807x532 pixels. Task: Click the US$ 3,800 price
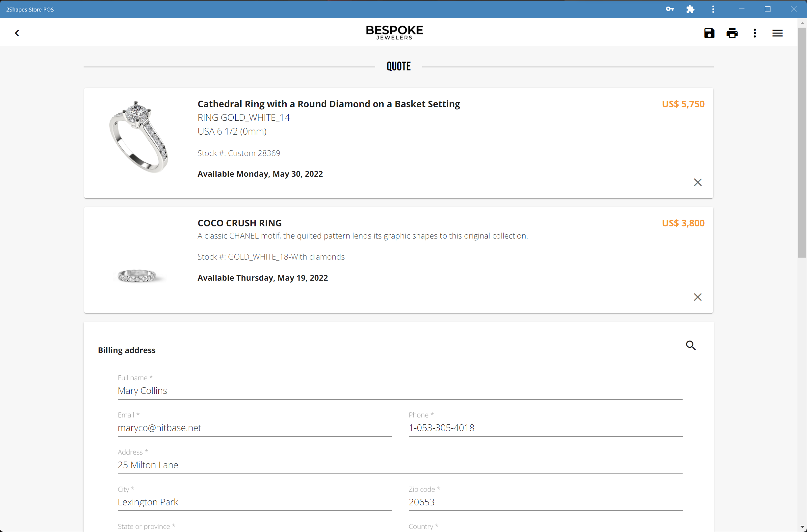(x=683, y=223)
